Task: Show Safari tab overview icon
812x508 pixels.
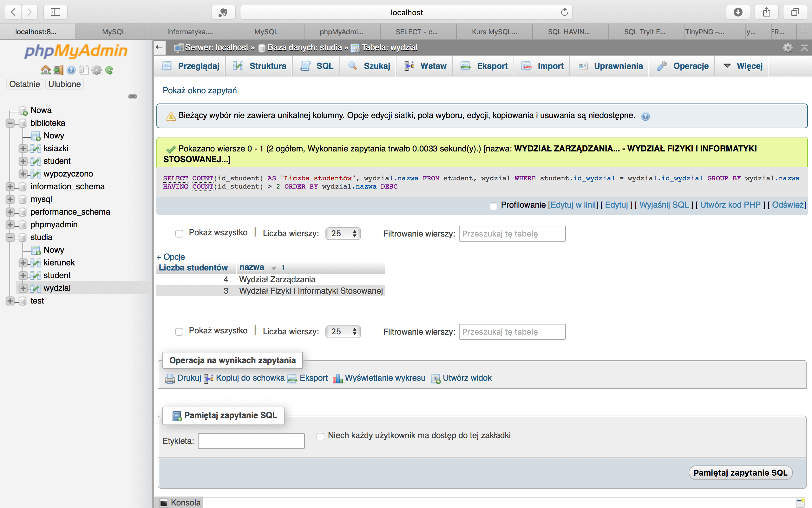Action: pyautogui.click(x=795, y=12)
